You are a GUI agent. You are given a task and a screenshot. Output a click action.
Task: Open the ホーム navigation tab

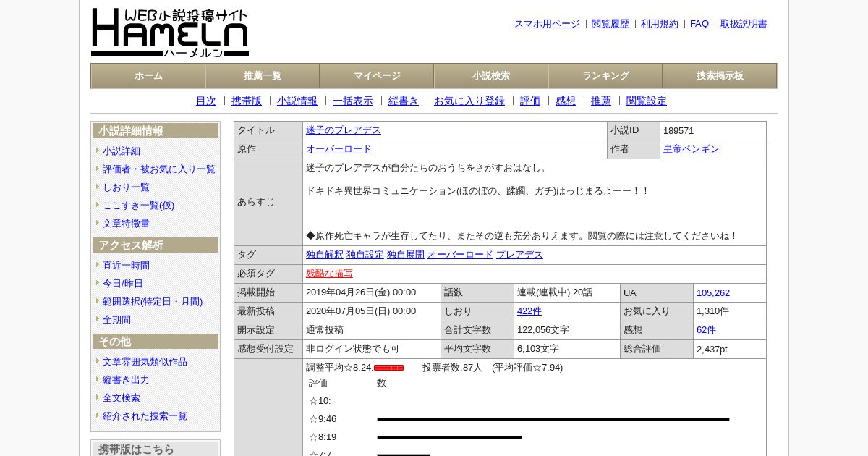click(x=148, y=76)
